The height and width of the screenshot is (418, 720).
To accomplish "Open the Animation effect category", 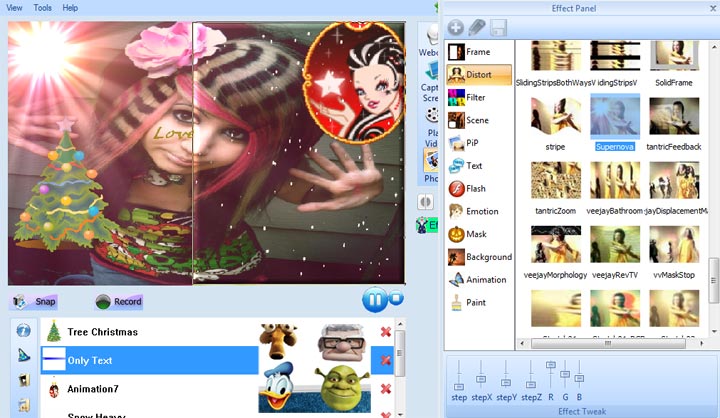I will pyautogui.click(x=479, y=280).
